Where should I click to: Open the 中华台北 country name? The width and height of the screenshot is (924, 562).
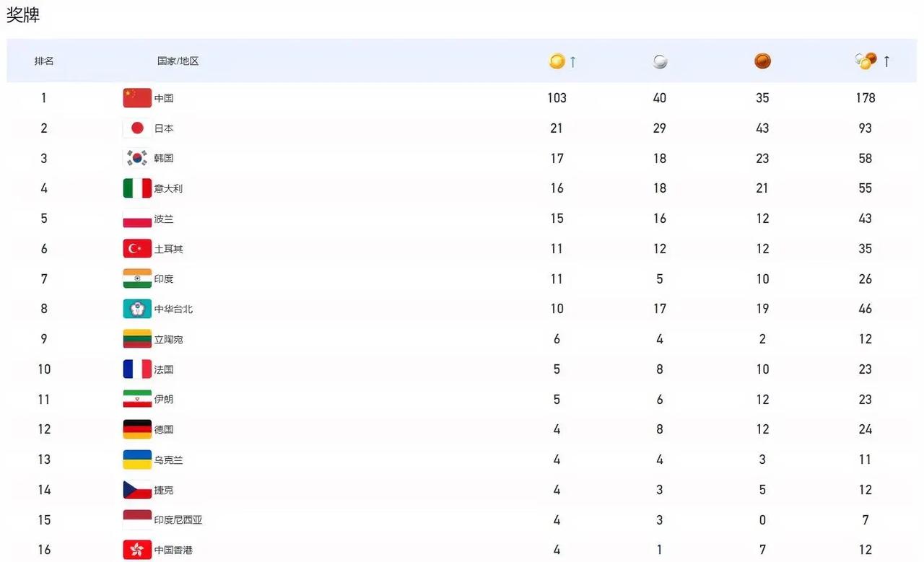(x=173, y=309)
